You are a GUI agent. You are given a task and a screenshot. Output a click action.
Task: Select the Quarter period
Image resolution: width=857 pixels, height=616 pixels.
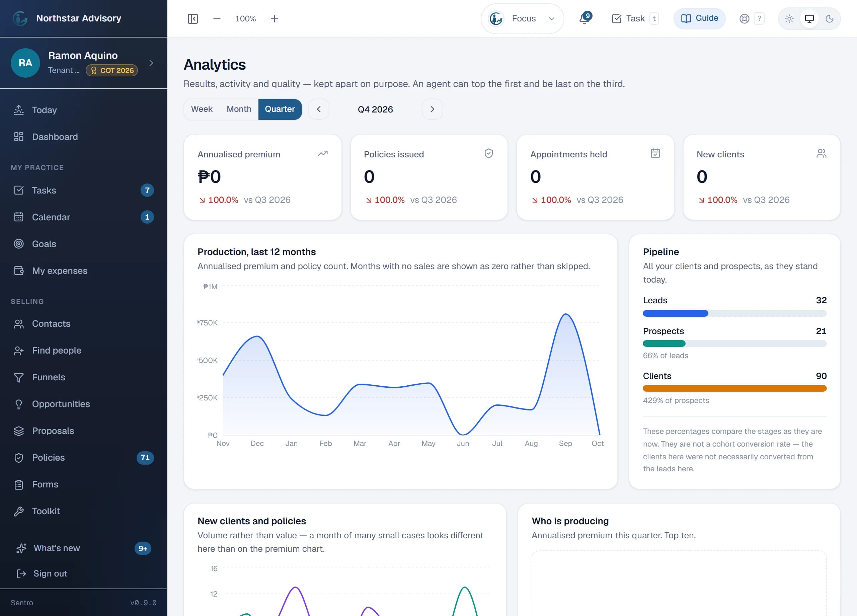pyautogui.click(x=280, y=109)
